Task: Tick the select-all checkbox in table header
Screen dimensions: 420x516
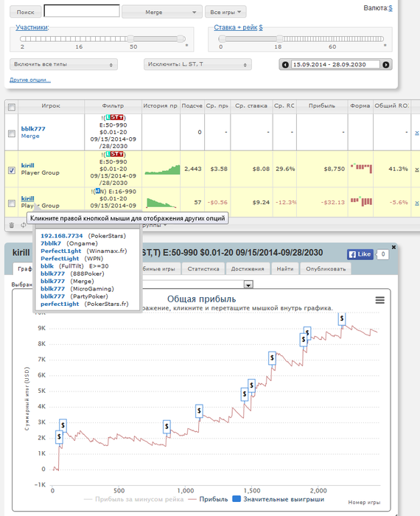Action: pos(12,107)
